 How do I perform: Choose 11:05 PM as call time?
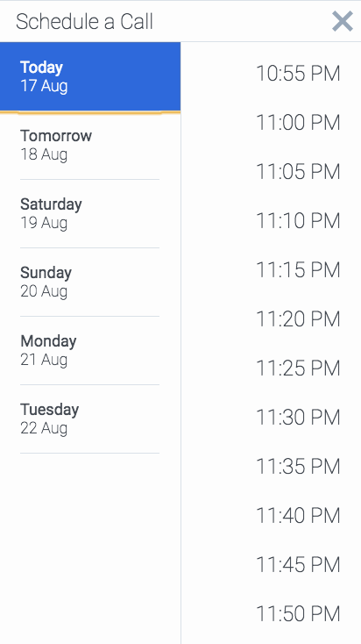(x=298, y=172)
